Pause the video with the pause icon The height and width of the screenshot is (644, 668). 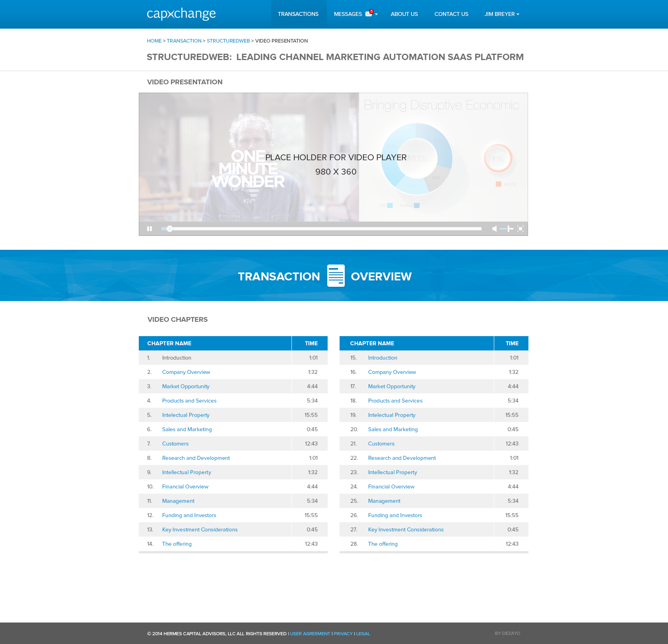pos(150,229)
